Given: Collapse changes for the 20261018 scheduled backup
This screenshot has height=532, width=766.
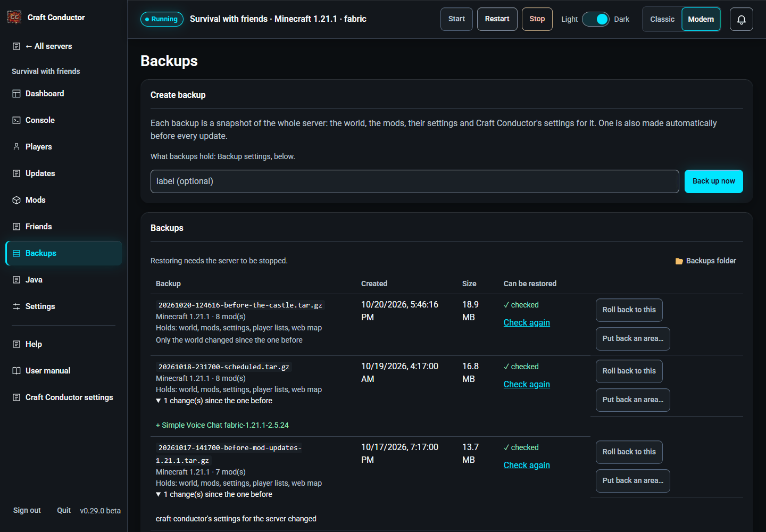Looking at the screenshot, I should pyautogui.click(x=214, y=401).
